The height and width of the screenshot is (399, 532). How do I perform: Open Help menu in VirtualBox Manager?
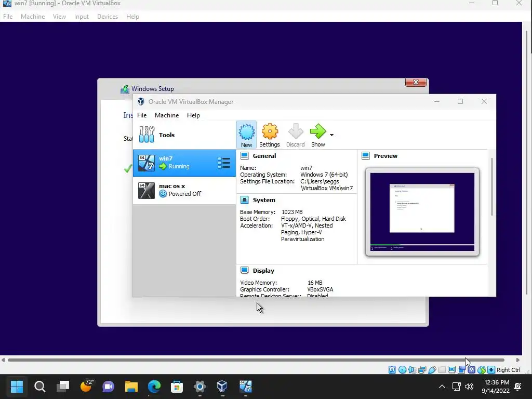193,115
